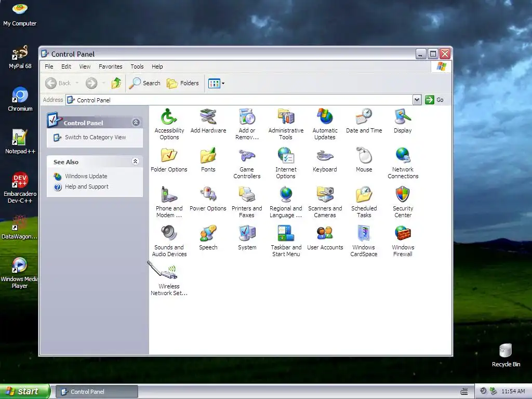Select Printers and Faxes icon
532x399 pixels.
247,202
